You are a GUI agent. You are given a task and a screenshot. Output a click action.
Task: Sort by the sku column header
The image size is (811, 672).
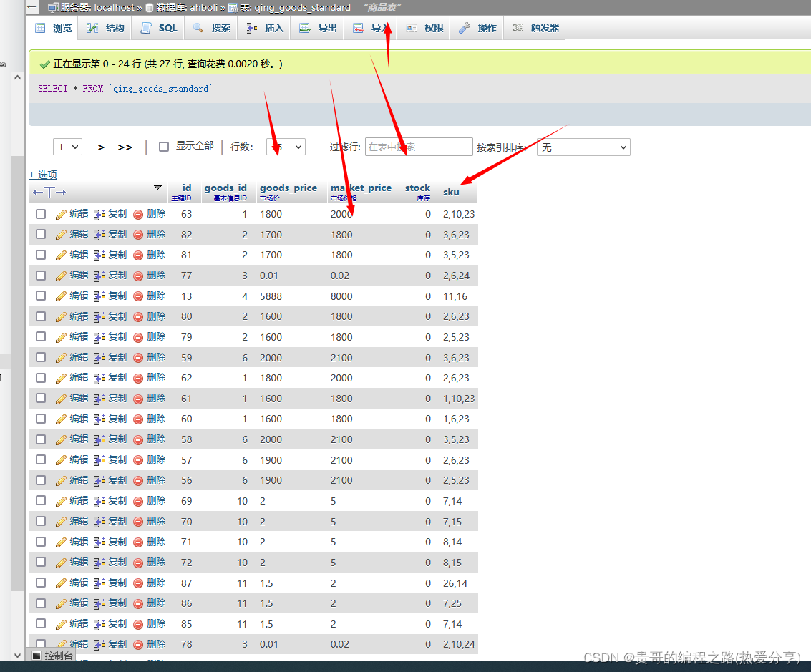pyautogui.click(x=451, y=192)
